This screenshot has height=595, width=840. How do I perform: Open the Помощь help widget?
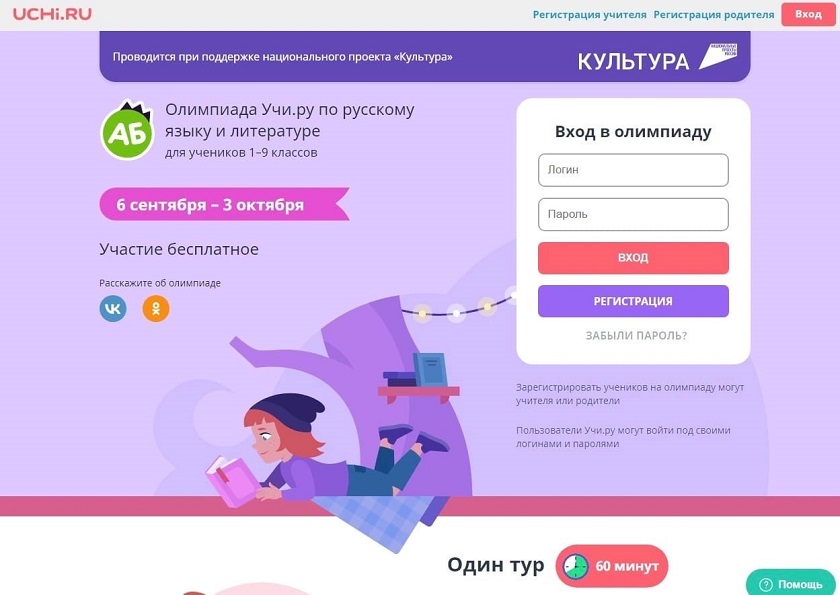point(791,583)
